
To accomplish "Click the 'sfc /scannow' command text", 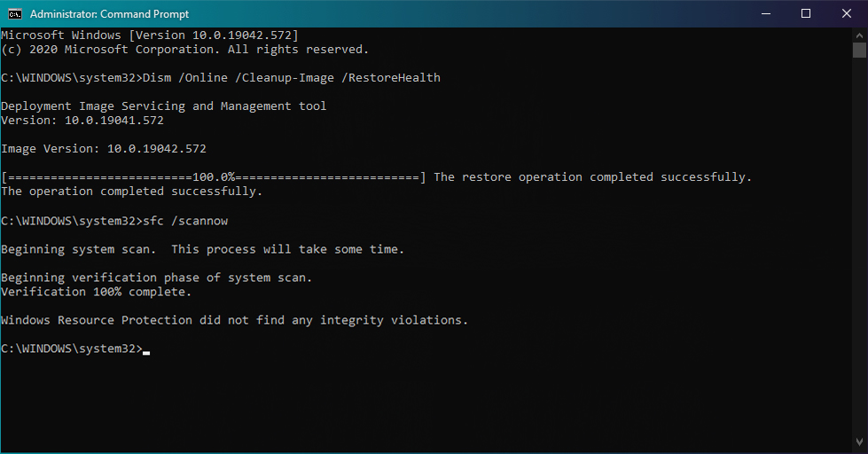I will pyautogui.click(x=185, y=221).
